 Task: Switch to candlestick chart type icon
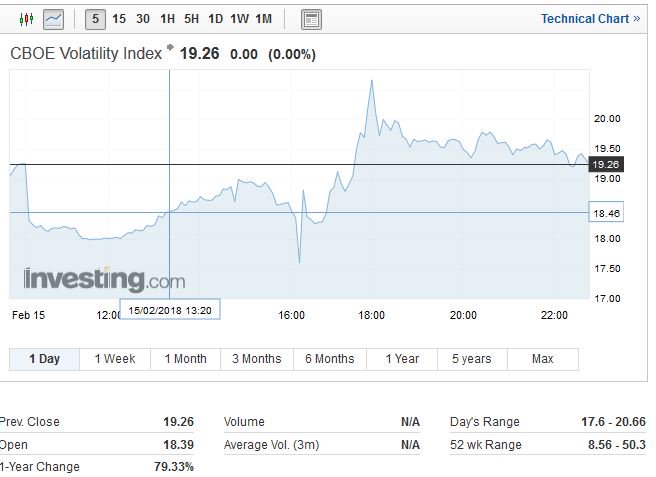26,19
